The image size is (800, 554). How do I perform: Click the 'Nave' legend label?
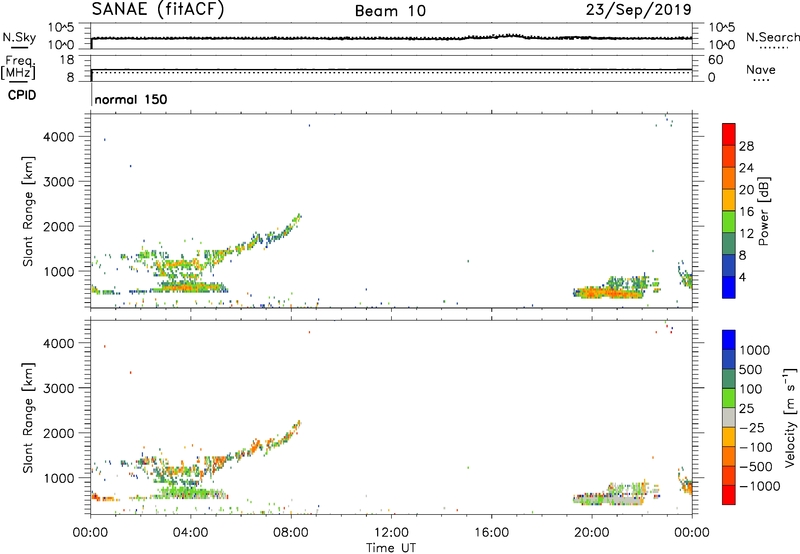[x=761, y=69]
